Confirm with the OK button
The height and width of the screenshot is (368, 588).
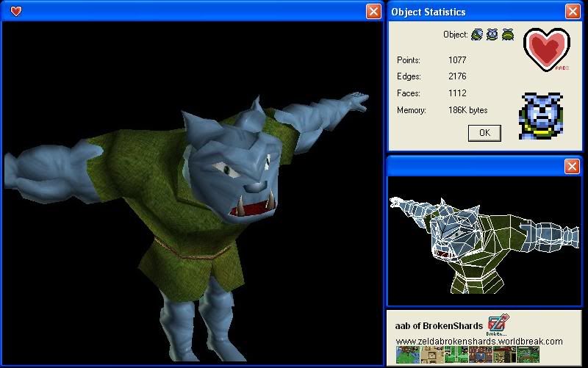click(x=484, y=133)
